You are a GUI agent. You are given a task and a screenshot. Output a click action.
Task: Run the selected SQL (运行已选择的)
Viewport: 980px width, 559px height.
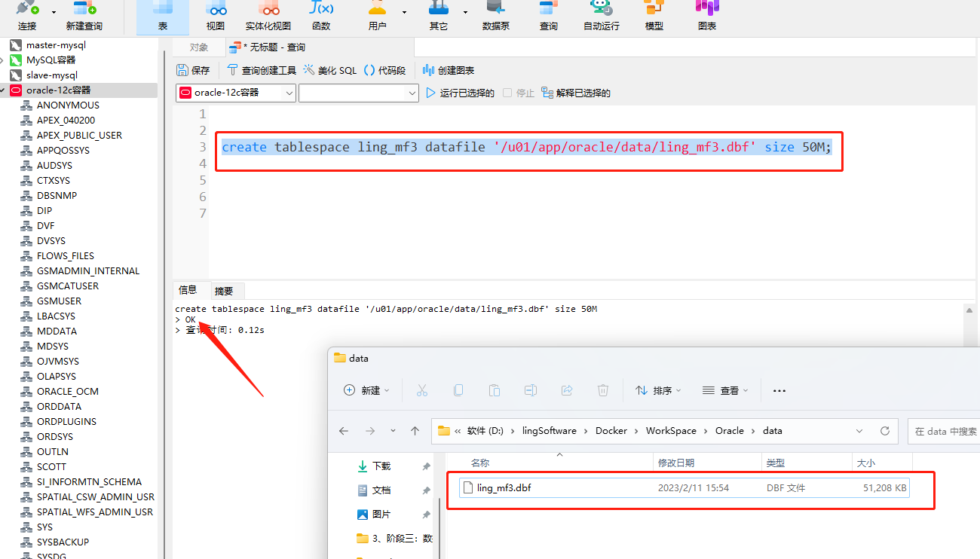(460, 93)
